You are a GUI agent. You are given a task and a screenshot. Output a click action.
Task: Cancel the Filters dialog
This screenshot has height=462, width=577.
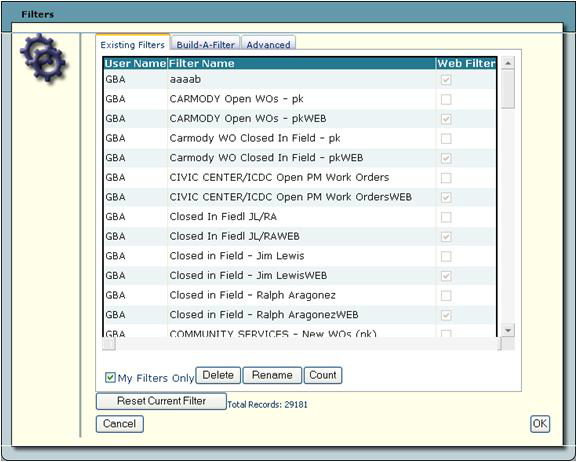pyautogui.click(x=120, y=424)
